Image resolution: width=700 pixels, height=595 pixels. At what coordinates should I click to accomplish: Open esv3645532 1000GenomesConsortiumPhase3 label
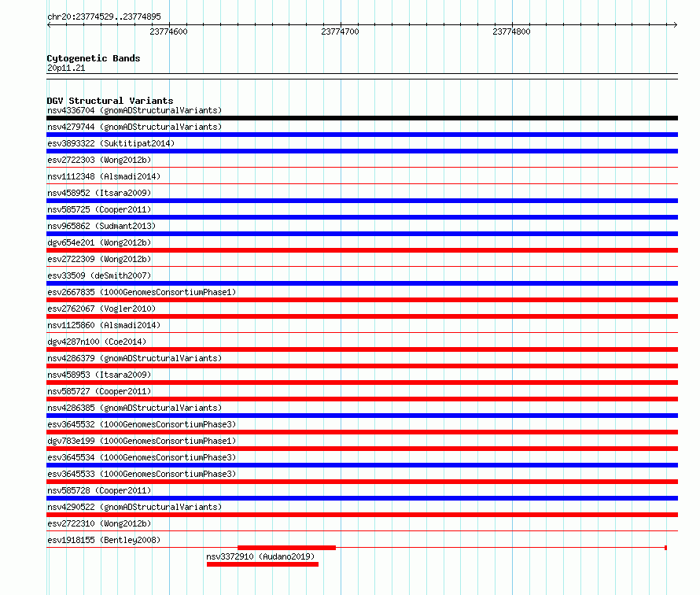pyautogui.click(x=142, y=424)
